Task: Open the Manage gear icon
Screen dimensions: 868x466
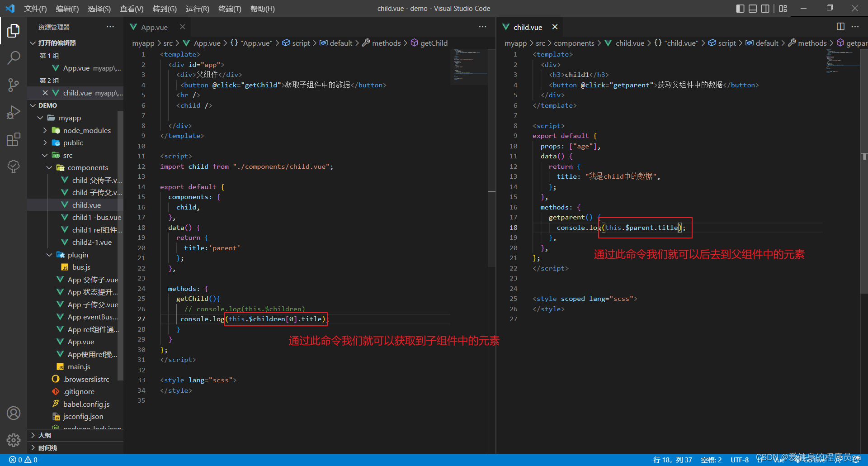Action: (x=14, y=440)
